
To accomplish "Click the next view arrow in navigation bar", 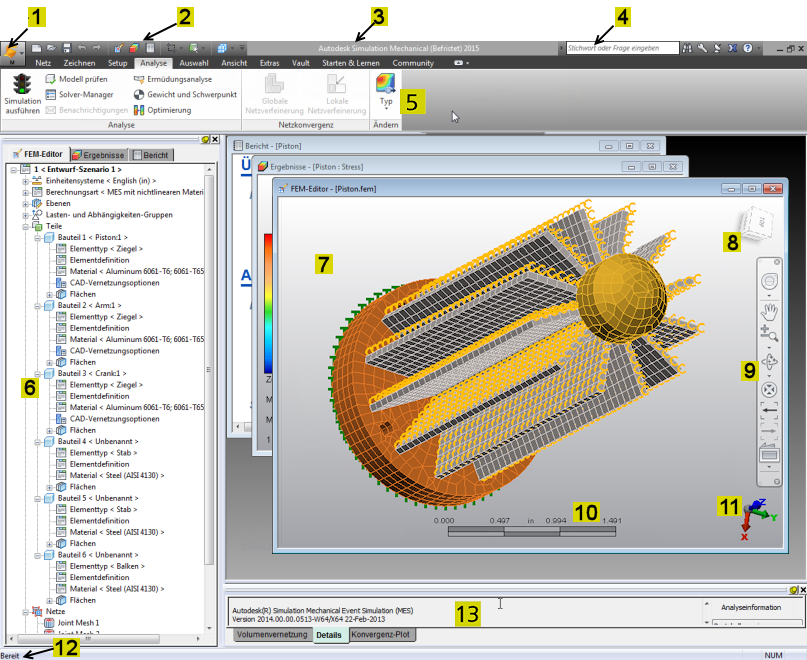I will pyautogui.click(x=769, y=431).
